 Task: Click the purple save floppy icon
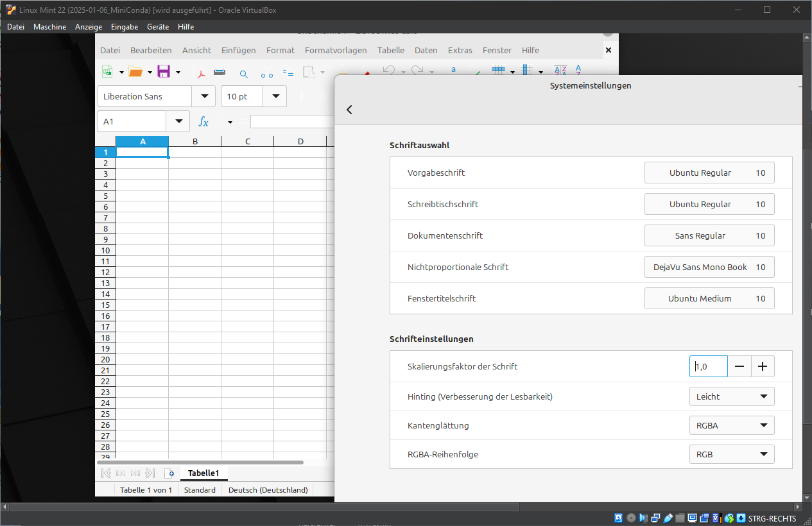164,72
